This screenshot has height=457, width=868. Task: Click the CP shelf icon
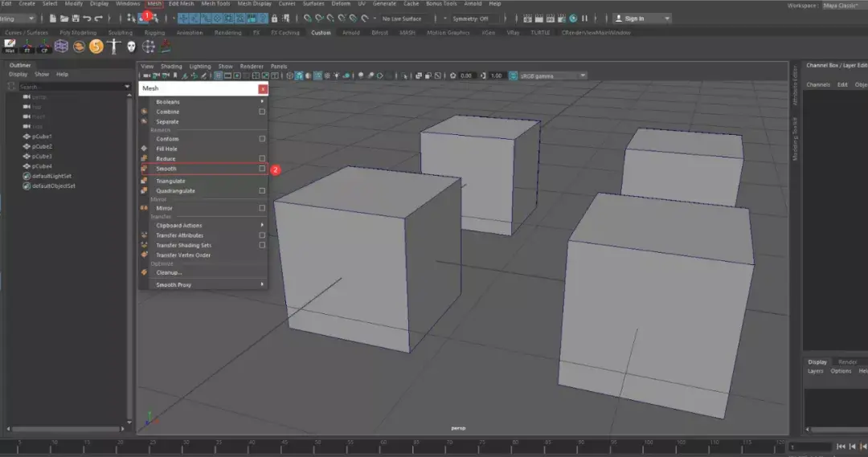(x=44, y=47)
